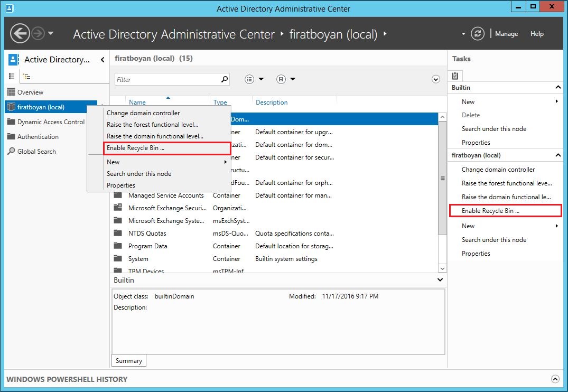Click Change domain controller in Tasks pane
Viewport: 568px width, 392px height.
point(498,170)
